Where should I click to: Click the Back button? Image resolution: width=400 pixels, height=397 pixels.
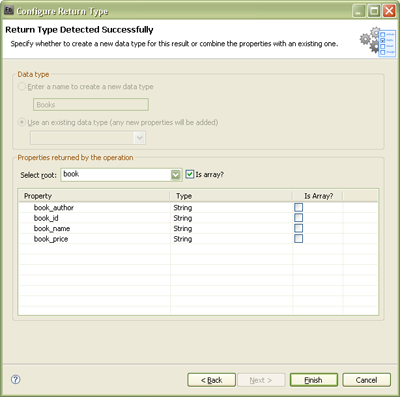tap(212, 380)
